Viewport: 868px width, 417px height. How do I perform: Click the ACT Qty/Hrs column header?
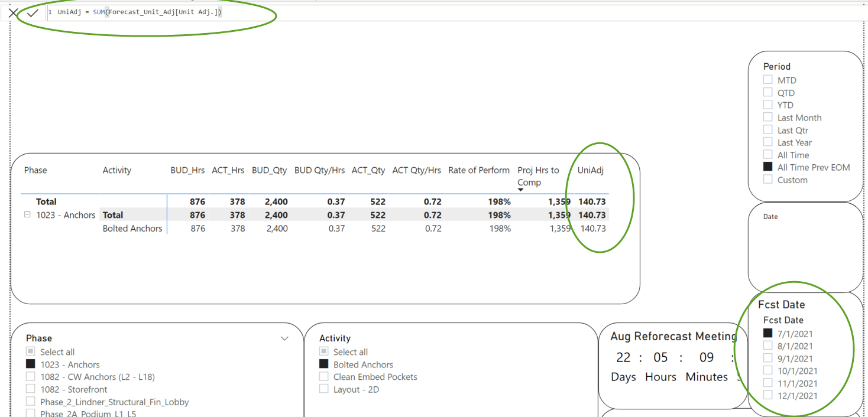(x=417, y=170)
